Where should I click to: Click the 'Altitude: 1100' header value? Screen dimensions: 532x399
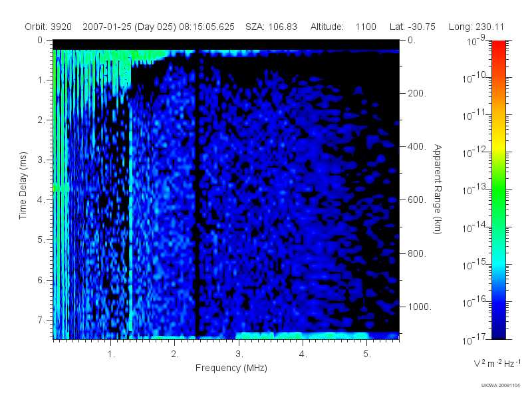343,27
